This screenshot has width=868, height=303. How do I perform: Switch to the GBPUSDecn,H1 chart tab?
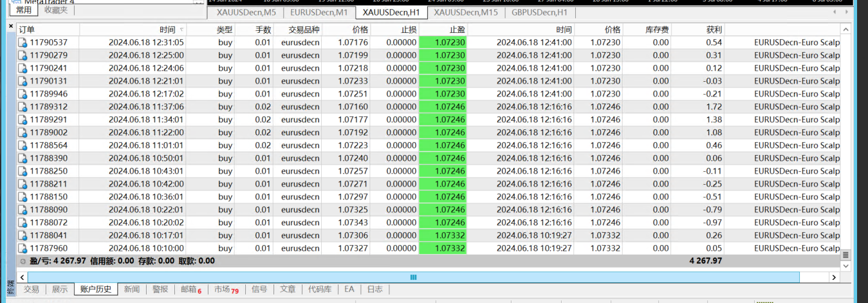[539, 12]
